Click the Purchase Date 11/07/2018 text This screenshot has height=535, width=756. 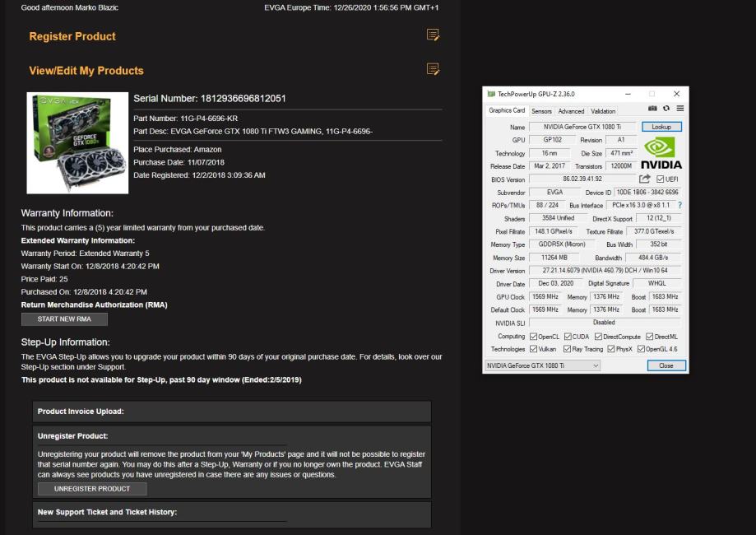click(x=179, y=163)
